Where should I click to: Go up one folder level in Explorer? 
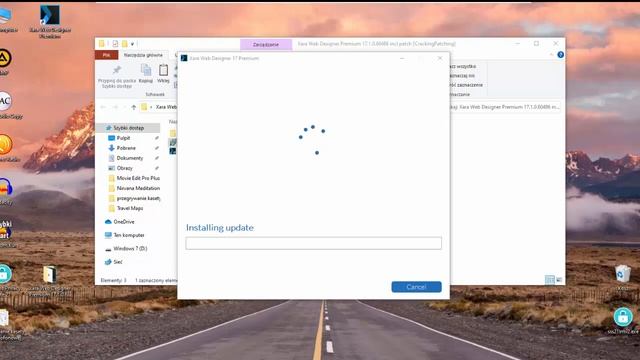[133, 107]
